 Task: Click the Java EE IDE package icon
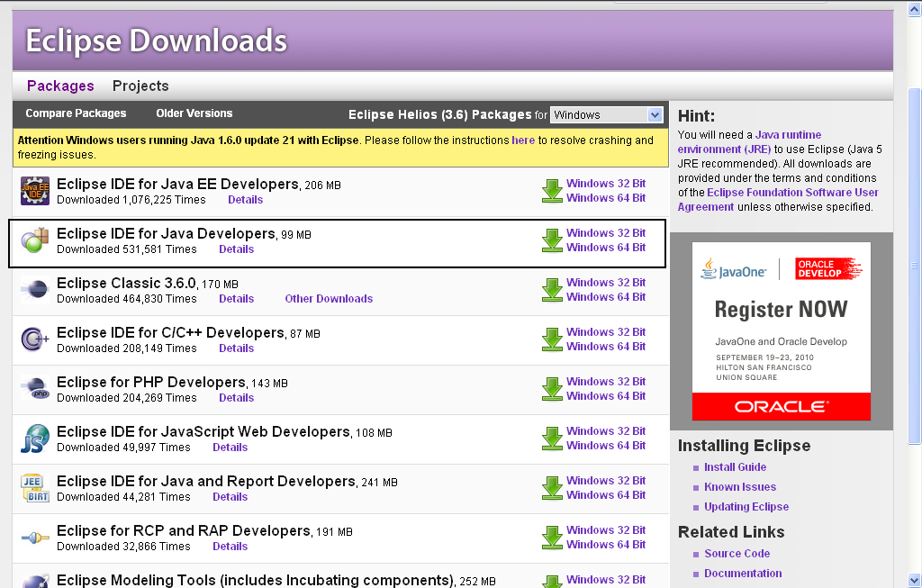[x=35, y=191]
